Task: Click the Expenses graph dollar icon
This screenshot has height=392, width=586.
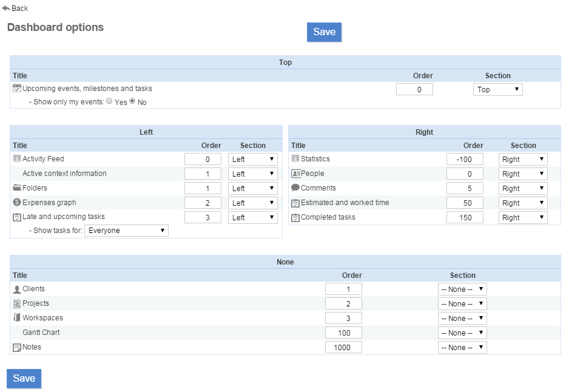Action: tap(17, 203)
